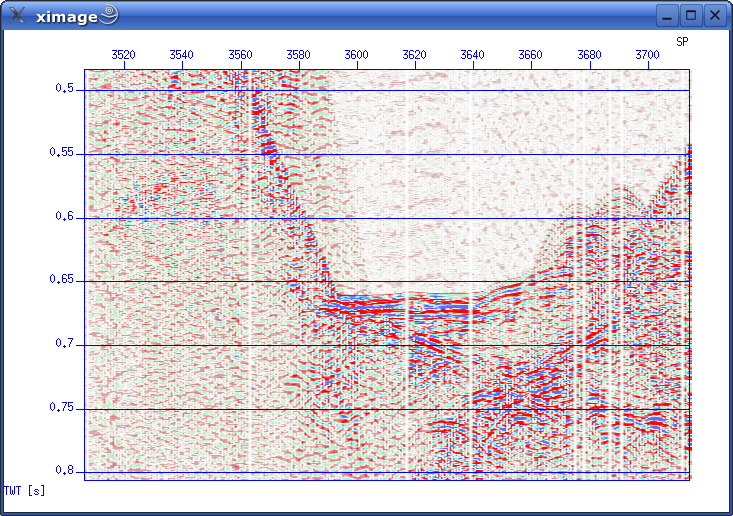Click the 0.65 time axis label
The width and height of the screenshot is (733, 516).
pos(62,280)
